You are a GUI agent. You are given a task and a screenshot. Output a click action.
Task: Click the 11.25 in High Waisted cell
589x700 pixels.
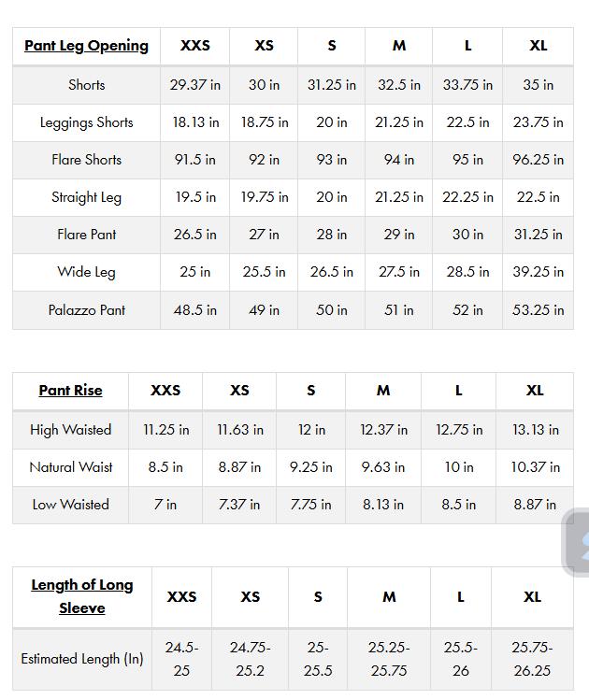(x=165, y=430)
